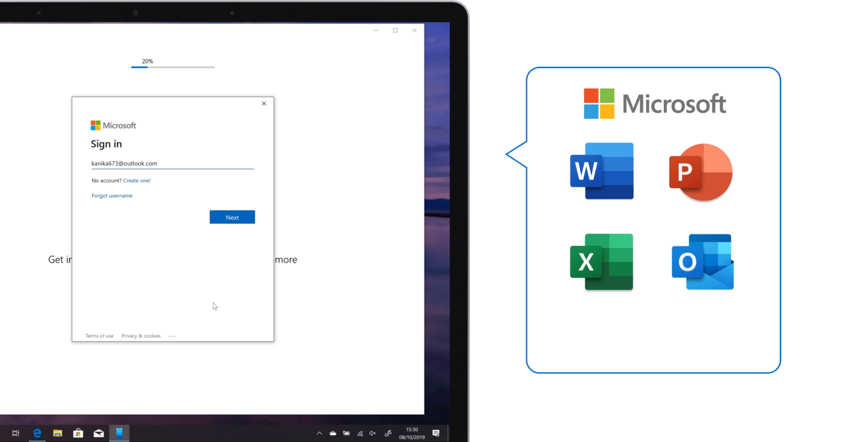Click the Microsoft logo in Sign in dialog
This screenshot has height=442, width=868.
coord(113,125)
